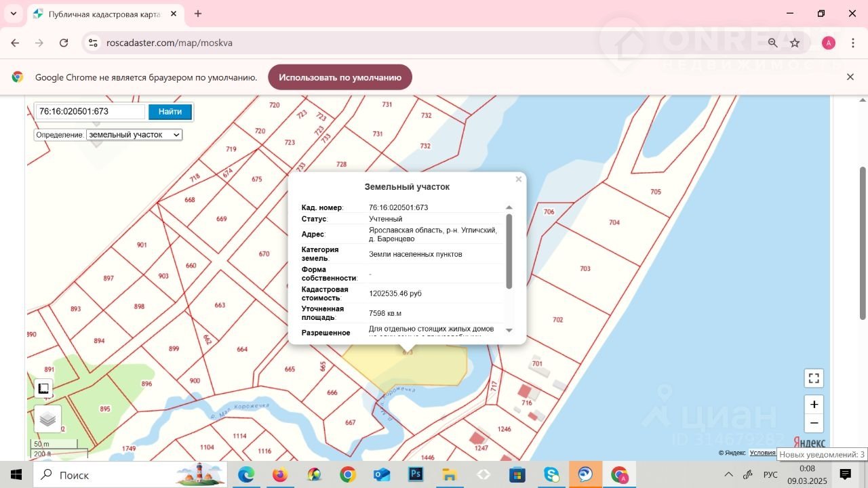Image resolution: width=868 pixels, height=488 pixels.
Task: Open the map layers icon
Action: point(47,419)
